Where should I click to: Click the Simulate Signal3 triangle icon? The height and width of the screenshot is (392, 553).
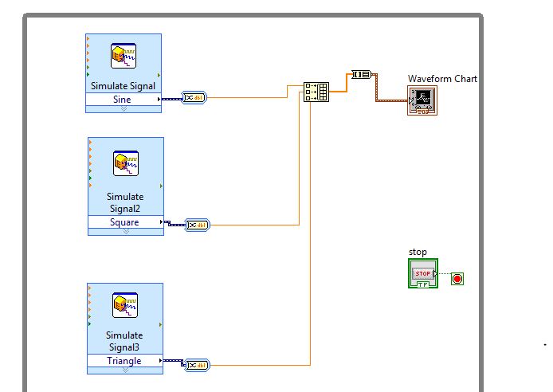coord(125,305)
